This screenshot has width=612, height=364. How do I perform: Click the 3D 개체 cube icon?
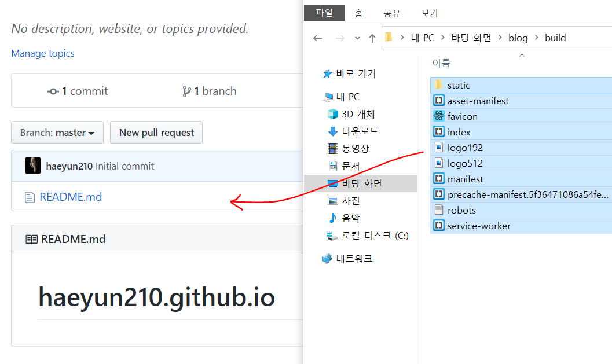click(332, 114)
